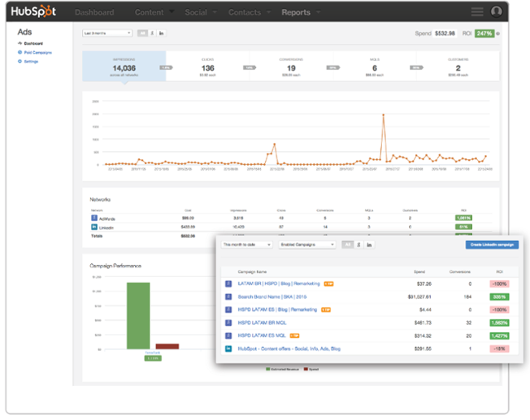Click AdWords icon for HSPD LATAM ES MQL

click(x=228, y=336)
